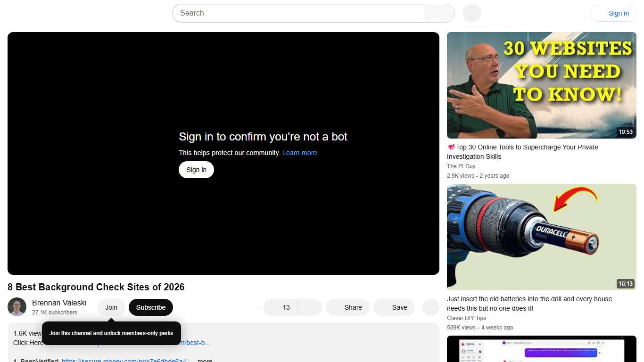Open the three-dots more actions menu beside Save
Screen dimensions: 644x362
(x=430, y=307)
